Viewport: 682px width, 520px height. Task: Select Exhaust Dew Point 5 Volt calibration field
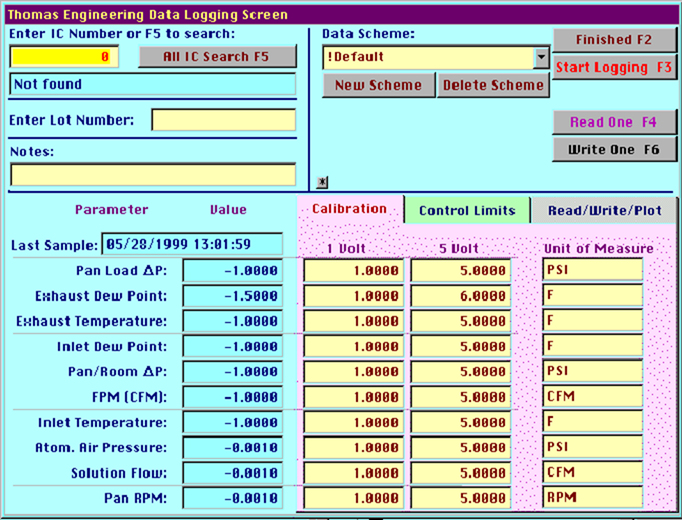point(461,296)
